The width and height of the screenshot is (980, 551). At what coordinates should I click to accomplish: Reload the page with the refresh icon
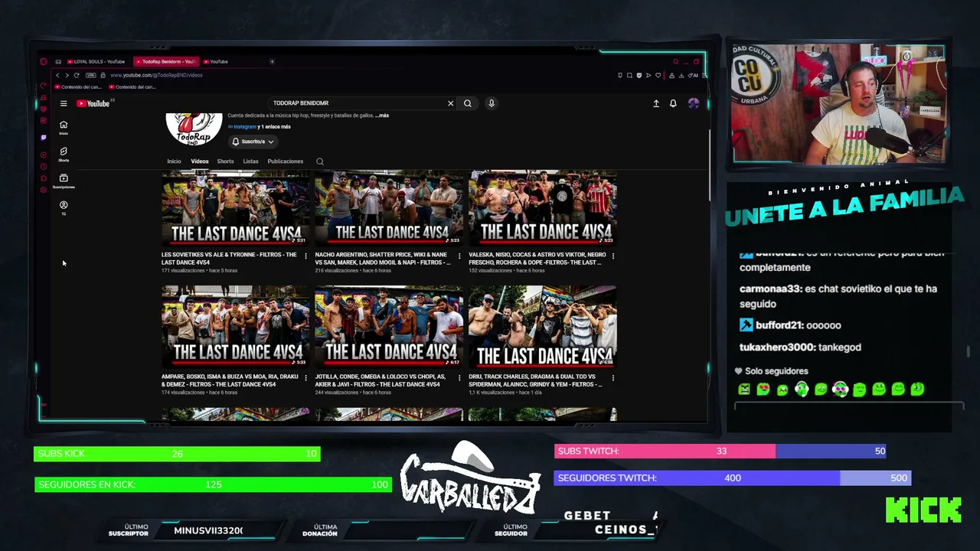(77, 75)
